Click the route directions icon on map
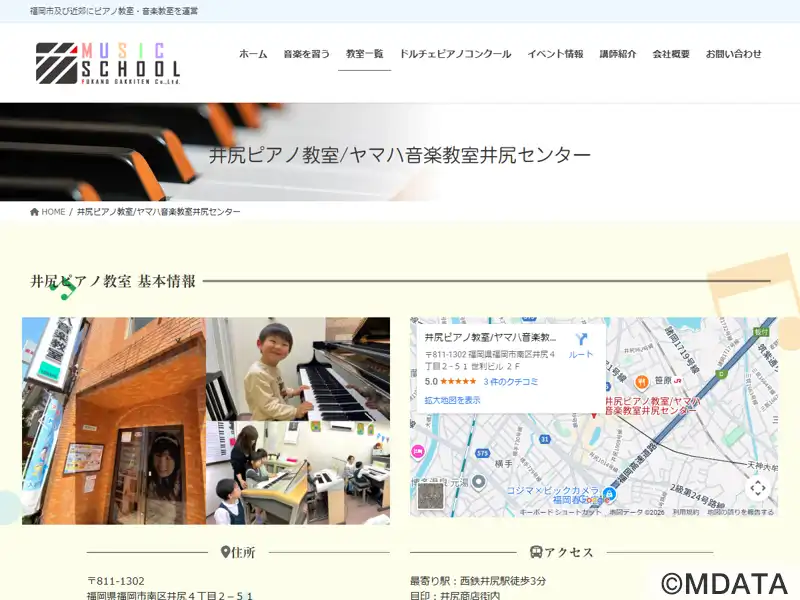Image resolution: width=800 pixels, height=600 pixels. 580,340
